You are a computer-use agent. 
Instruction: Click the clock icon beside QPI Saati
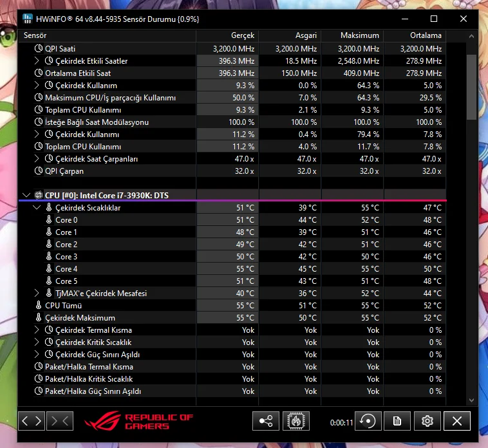pos(38,48)
